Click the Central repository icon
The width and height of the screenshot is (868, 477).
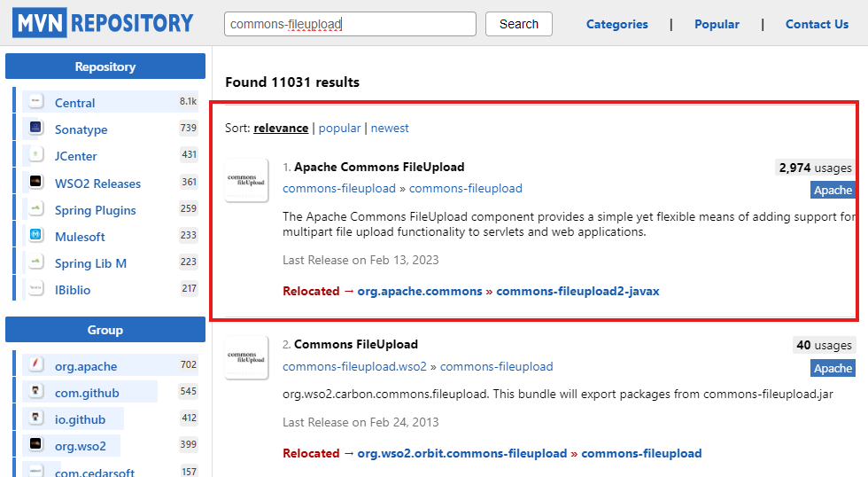(x=36, y=101)
